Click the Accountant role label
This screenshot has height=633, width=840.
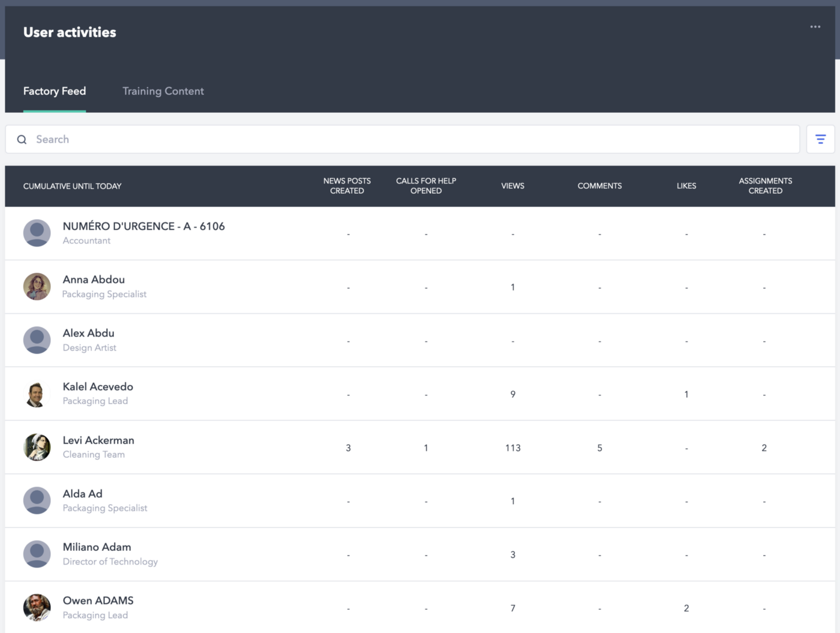86,241
